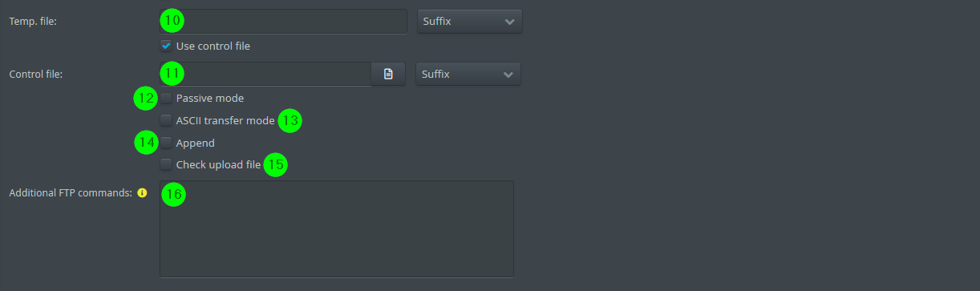Viewport: 980px width, 291px height.
Task: Click the "Passive mode" label text
Action: click(x=209, y=98)
